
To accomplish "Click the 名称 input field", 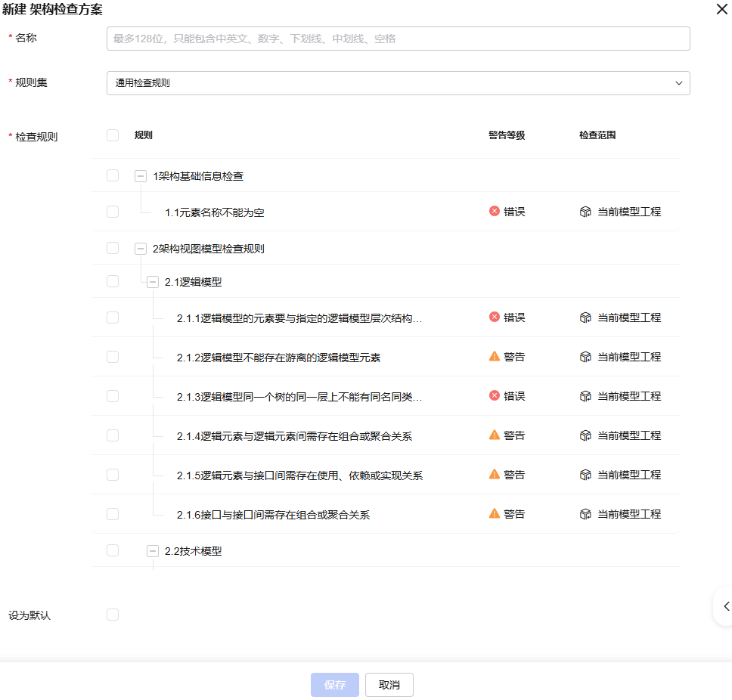I will [x=398, y=38].
